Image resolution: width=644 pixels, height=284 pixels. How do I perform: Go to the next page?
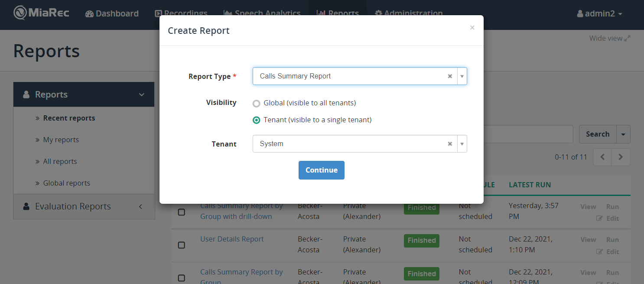621,157
